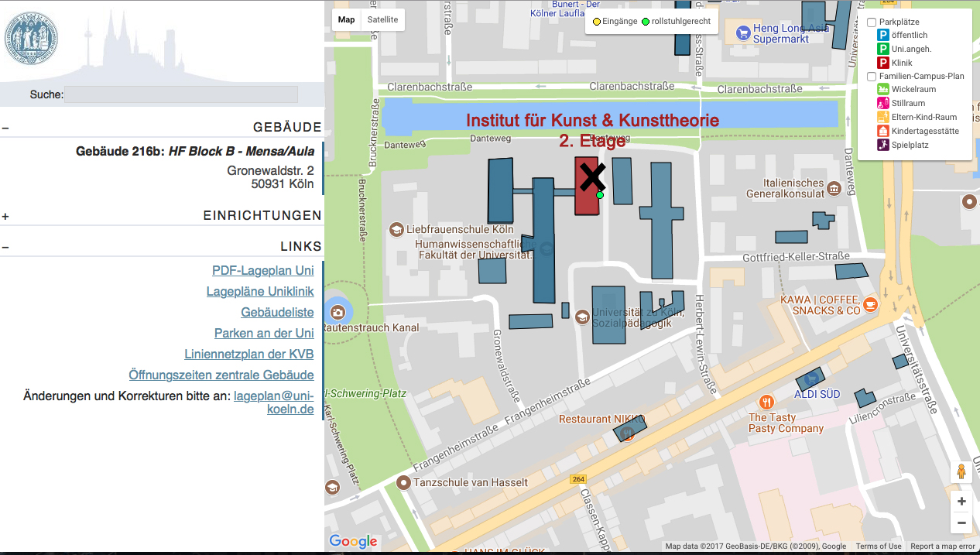
Task: Open the Liniennetzplan der KVB link
Action: coord(249,355)
